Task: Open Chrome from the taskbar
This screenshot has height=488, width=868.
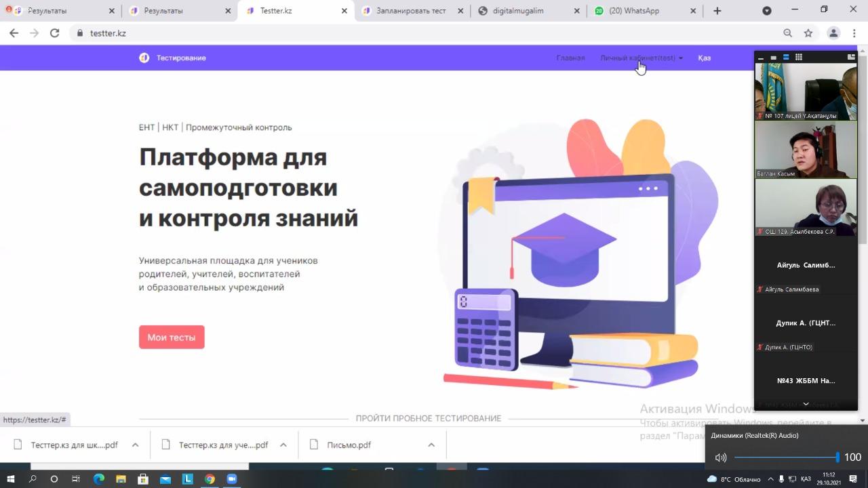Action: point(210,479)
